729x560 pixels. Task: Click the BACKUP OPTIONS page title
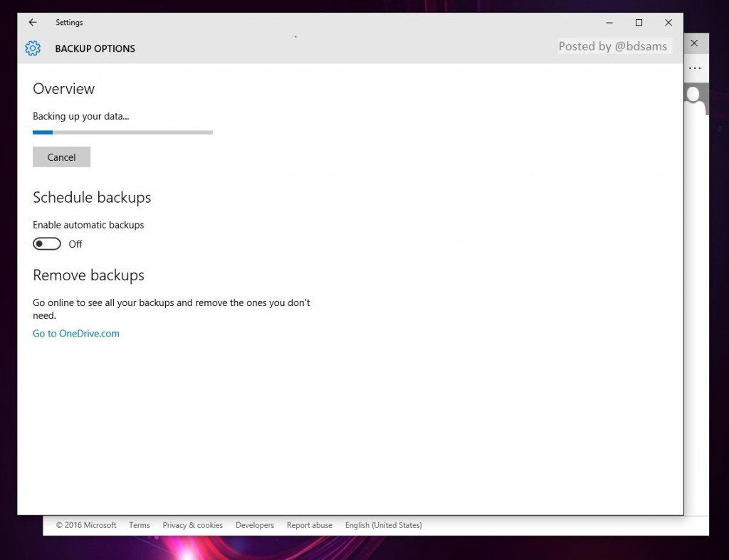95,48
